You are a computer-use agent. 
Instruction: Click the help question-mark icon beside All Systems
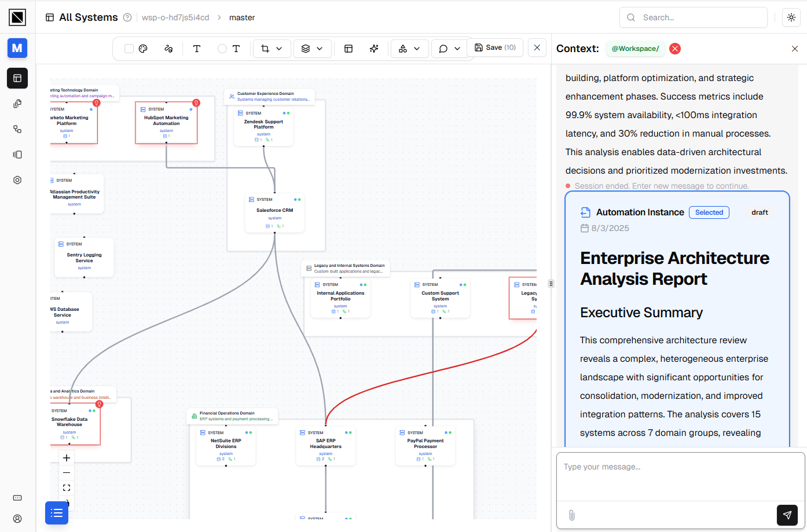(127, 17)
